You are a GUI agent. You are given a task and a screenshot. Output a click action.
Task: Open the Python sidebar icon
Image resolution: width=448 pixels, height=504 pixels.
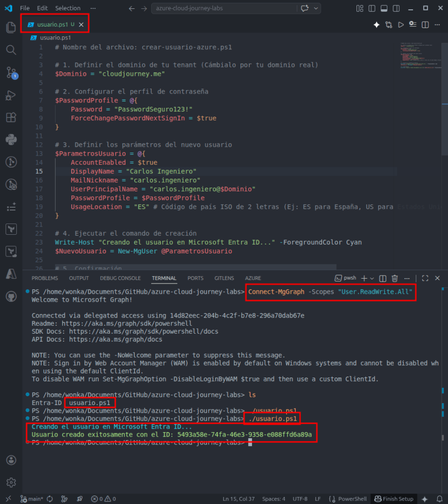point(11,140)
